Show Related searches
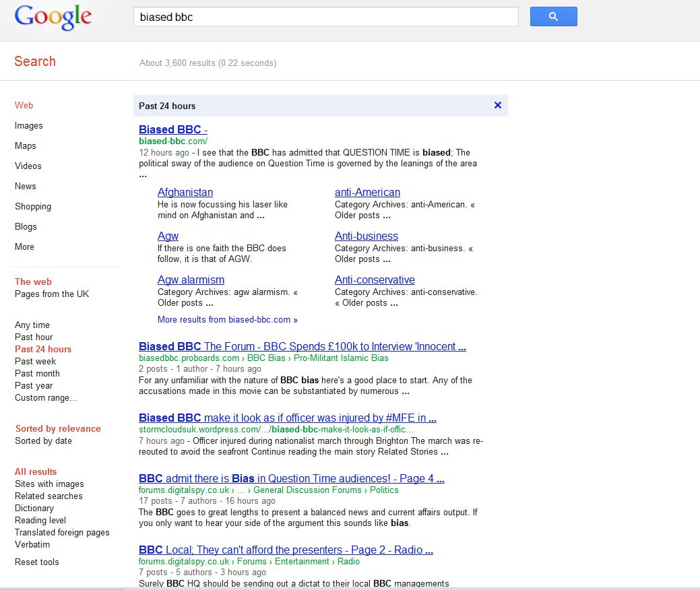 point(49,496)
